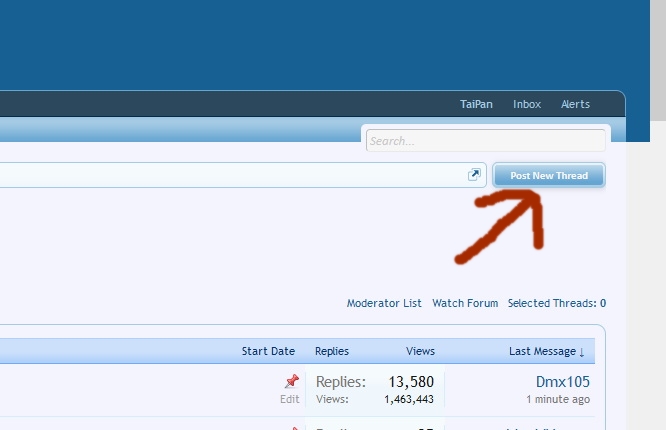Click the 1 minute ago timestamp
Image resolution: width=666 pixels, height=430 pixels.
[558, 399]
